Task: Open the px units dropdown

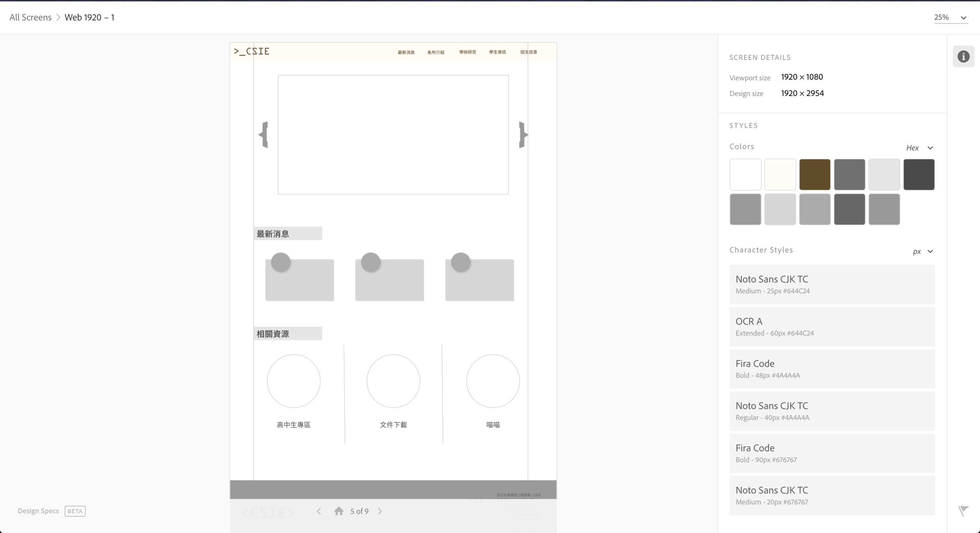Action: point(923,251)
